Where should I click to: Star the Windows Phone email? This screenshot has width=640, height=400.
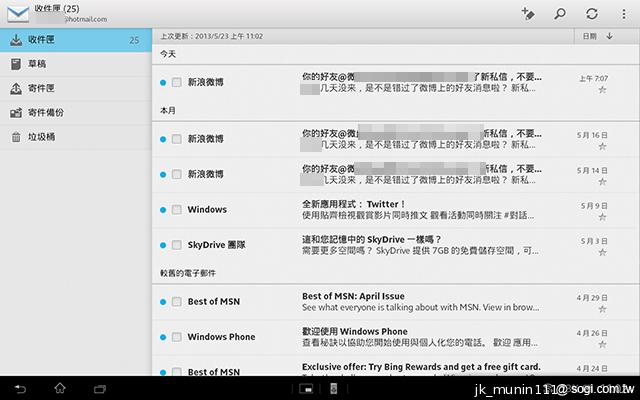point(602,344)
